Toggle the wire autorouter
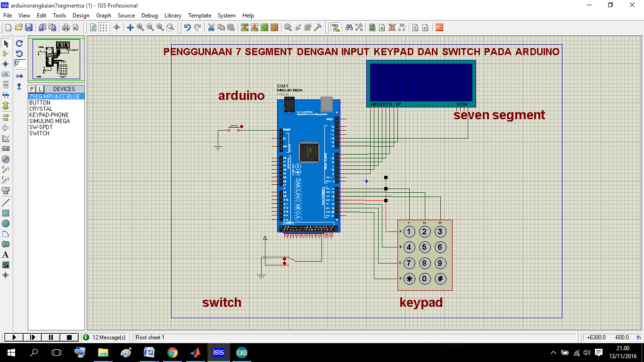 pyautogui.click(x=336, y=27)
